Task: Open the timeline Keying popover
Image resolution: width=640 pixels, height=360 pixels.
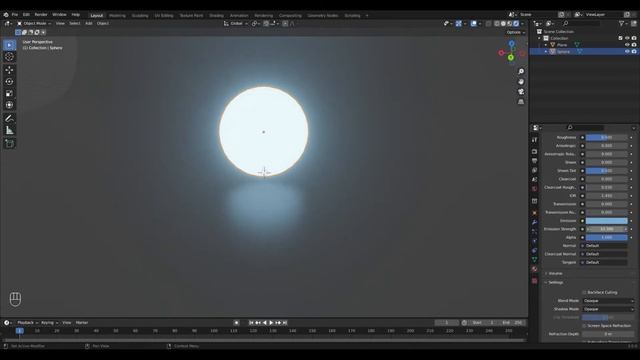Action: [49, 323]
